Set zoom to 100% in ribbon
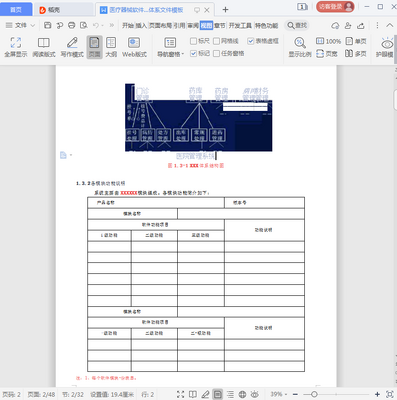The width and height of the screenshot is (397, 400). click(x=328, y=41)
